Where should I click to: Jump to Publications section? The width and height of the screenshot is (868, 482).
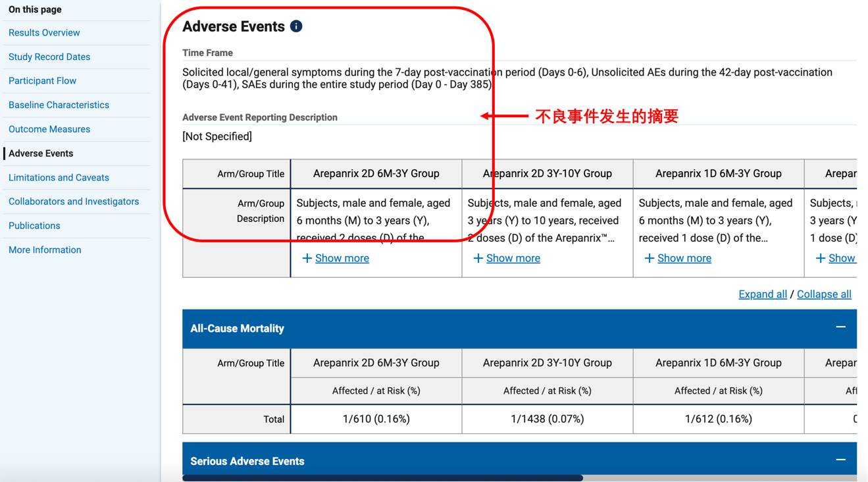coord(34,226)
